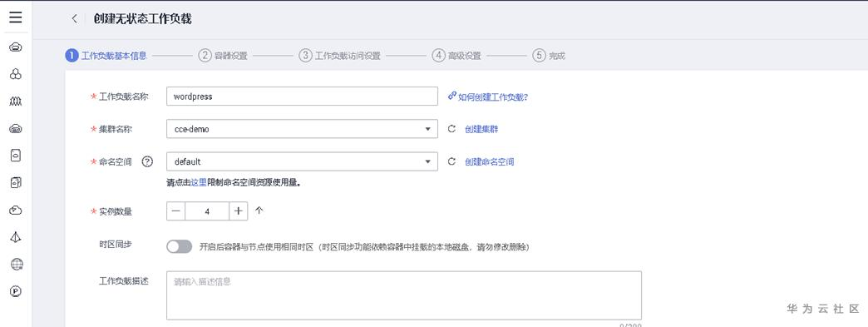Go back using the left chevron arrow
The width and height of the screenshot is (868, 327).
point(74,19)
